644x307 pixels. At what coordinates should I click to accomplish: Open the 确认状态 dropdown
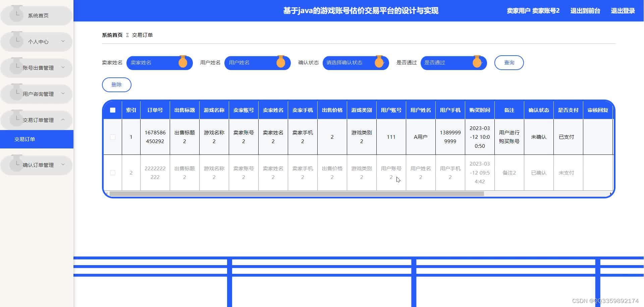coord(356,63)
